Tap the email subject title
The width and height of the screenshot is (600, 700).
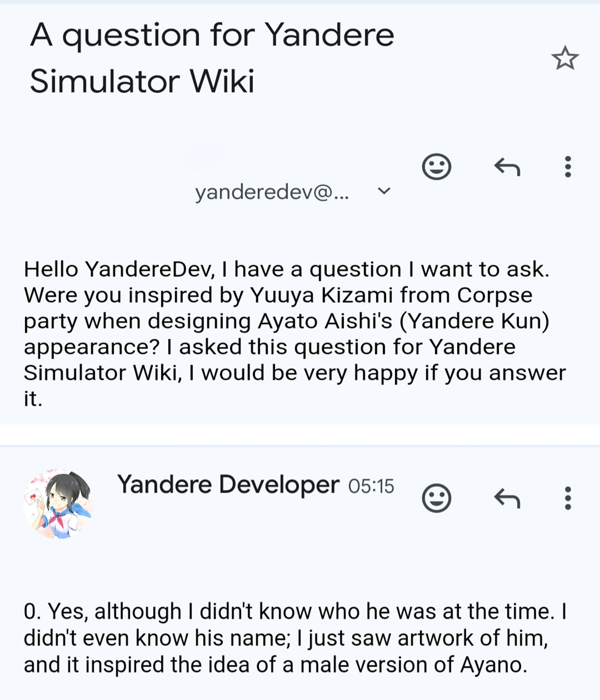tap(212, 57)
